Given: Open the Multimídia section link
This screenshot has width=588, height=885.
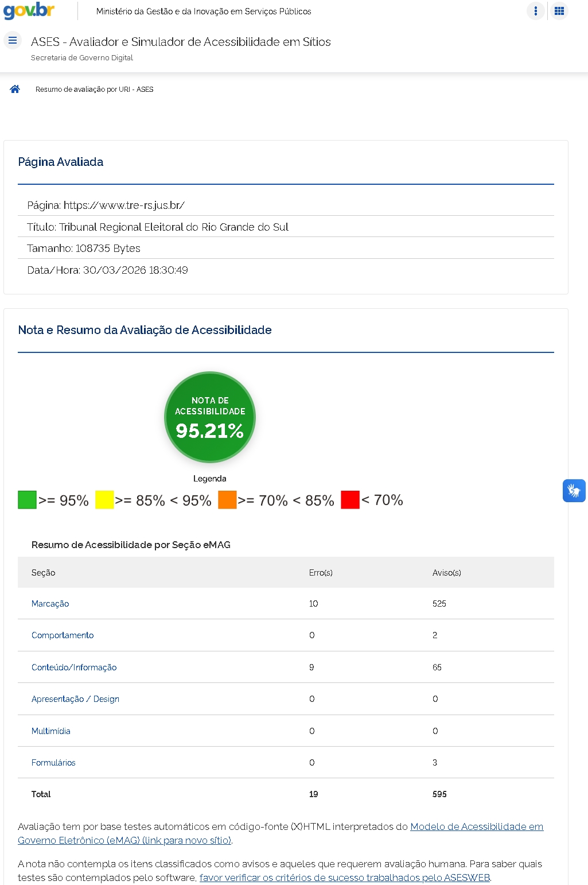Looking at the screenshot, I should point(51,731).
